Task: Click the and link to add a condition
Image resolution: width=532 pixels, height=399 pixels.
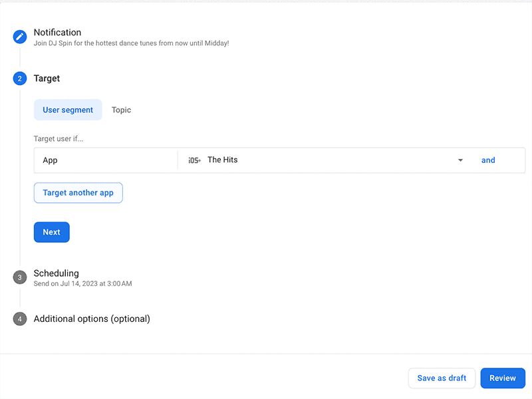Action: tap(488, 160)
